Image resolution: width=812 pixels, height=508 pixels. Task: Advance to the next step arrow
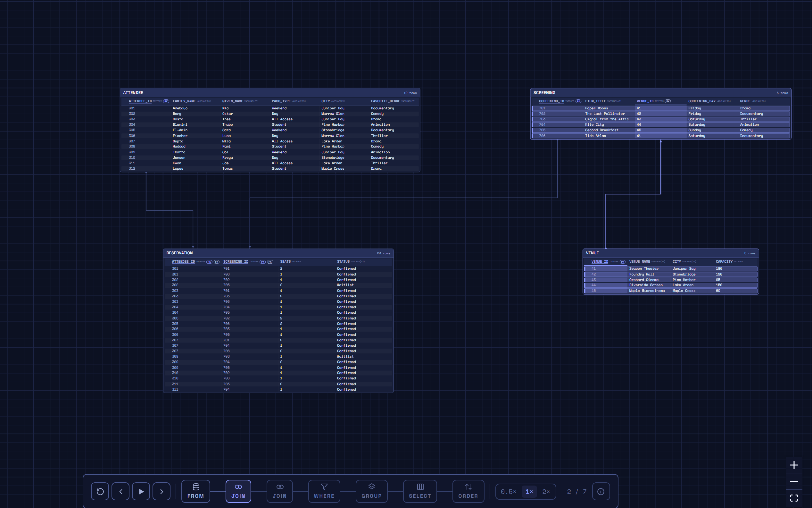tap(162, 491)
